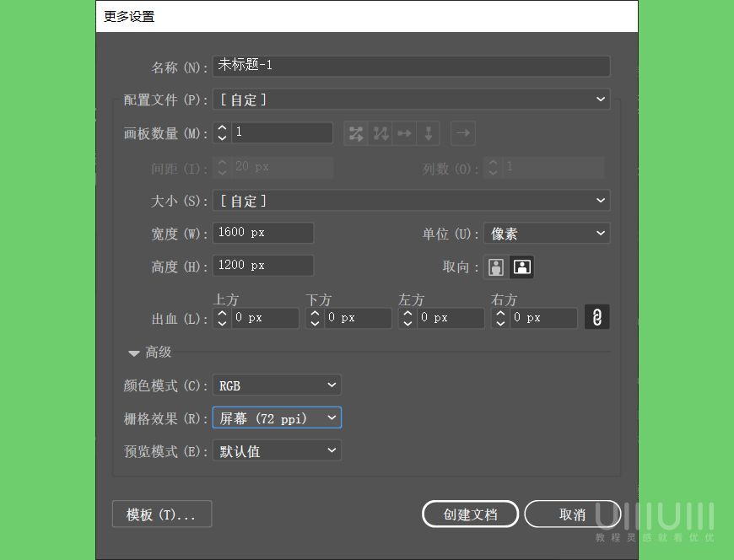Open the 大小 document size dropdown

pyautogui.click(x=411, y=200)
